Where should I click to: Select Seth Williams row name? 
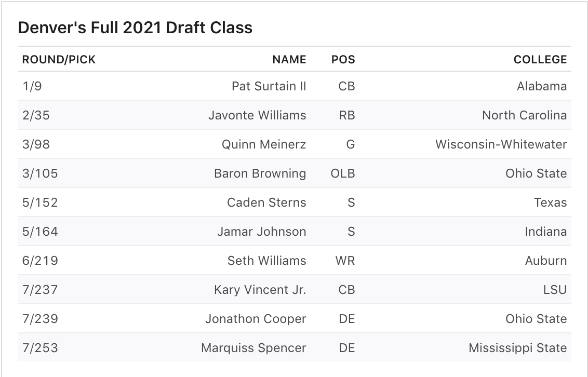coord(267,261)
